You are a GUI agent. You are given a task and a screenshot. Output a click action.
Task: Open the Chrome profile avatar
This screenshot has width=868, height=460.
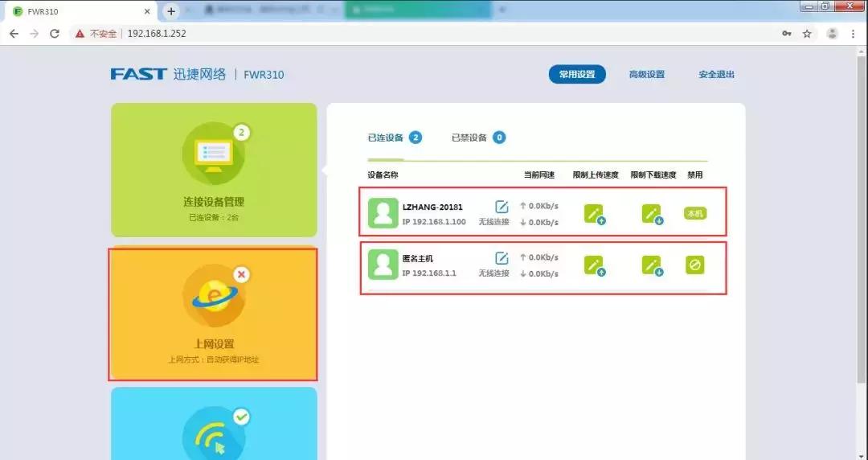pyautogui.click(x=832, y=34)
